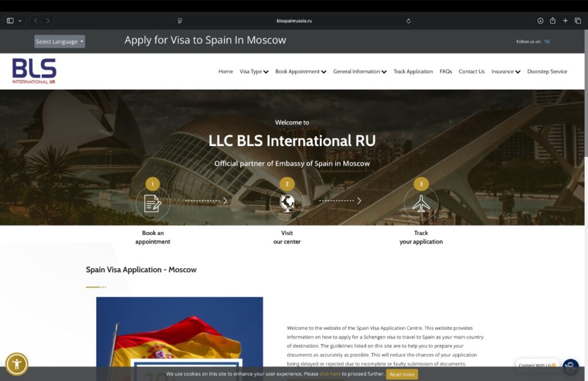Open the chat support agent icon

tap(570, 367)
